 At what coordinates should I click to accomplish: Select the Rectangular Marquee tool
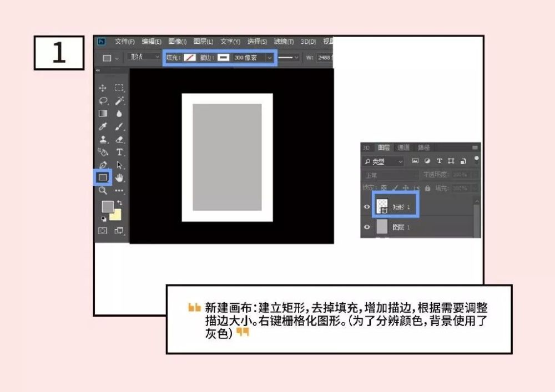[x=119, y=88]
